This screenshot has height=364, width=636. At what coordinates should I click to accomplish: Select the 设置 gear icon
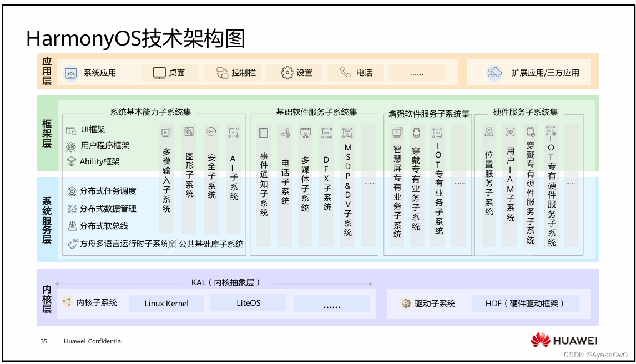286,72
